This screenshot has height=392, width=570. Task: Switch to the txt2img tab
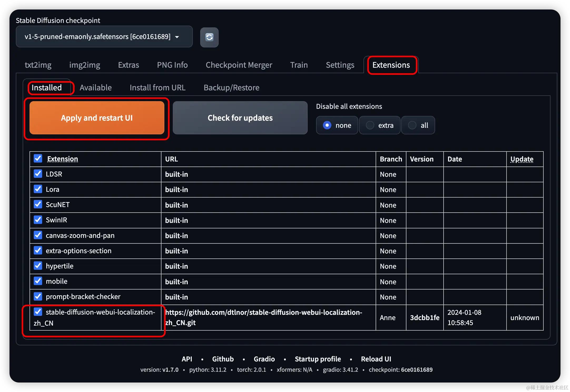[38, 65]
